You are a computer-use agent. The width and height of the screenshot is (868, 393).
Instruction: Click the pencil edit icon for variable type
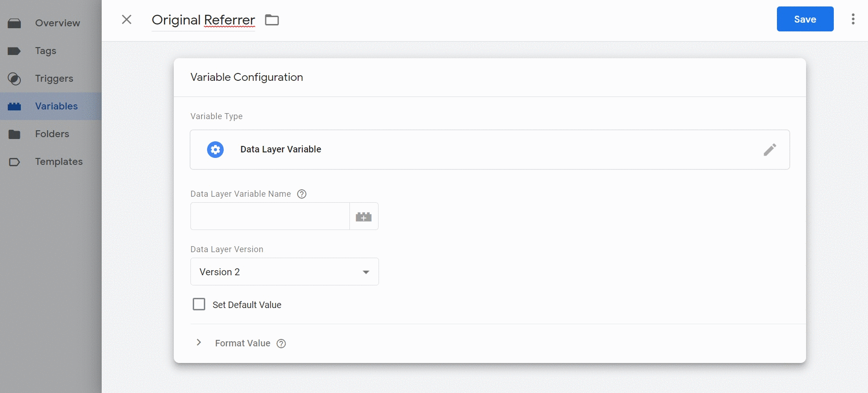(770, 150)
